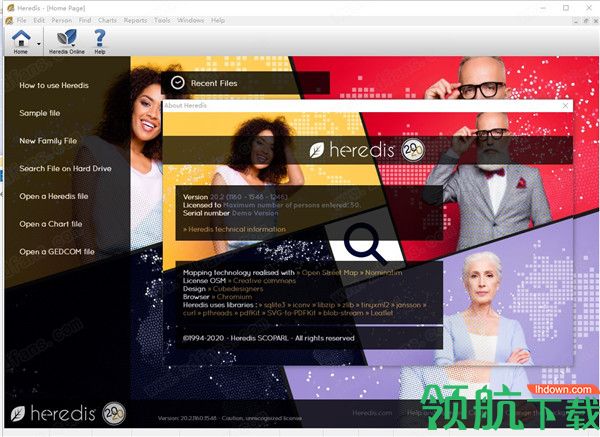Close the About Heredis dialog
The width and height of the screenshot is (600, 437).
point(565,106)
